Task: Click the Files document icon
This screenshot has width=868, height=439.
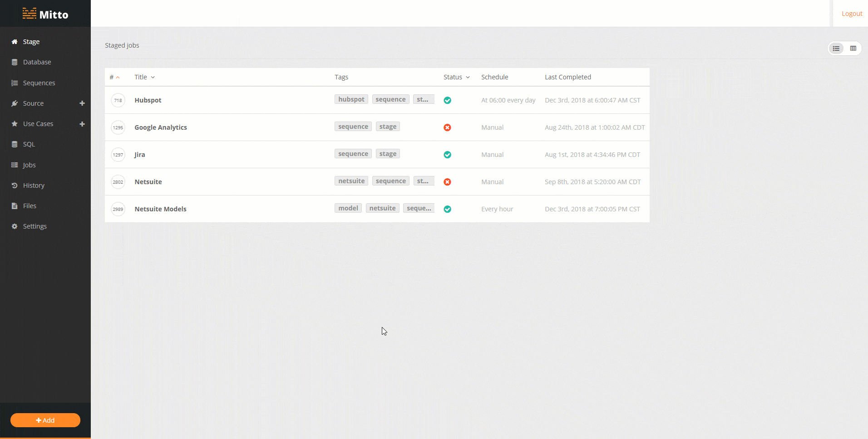Action: pos(15,206)
